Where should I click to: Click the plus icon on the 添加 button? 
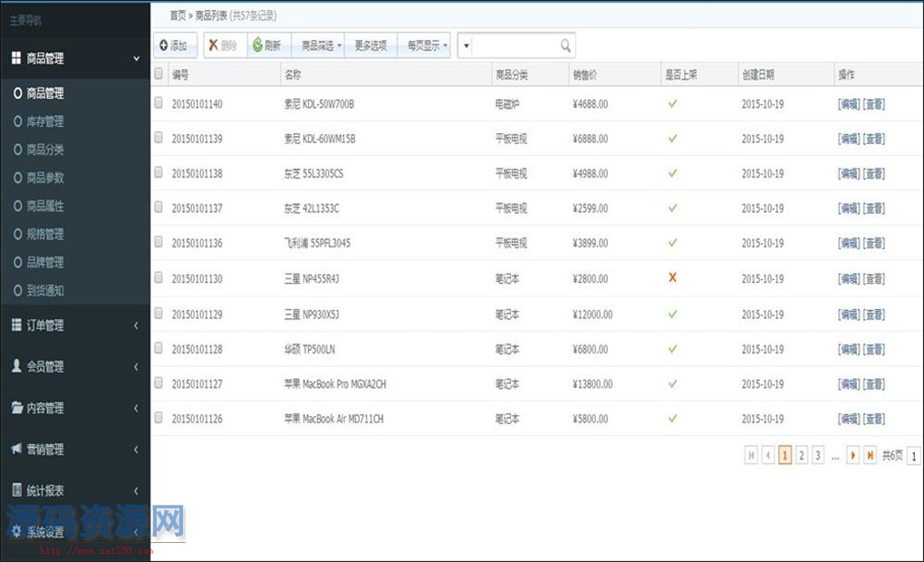point(164,45)
